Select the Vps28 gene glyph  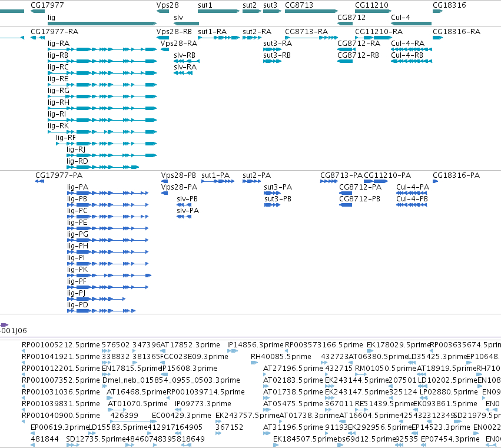pyautogui.click(x=162, y=11)
